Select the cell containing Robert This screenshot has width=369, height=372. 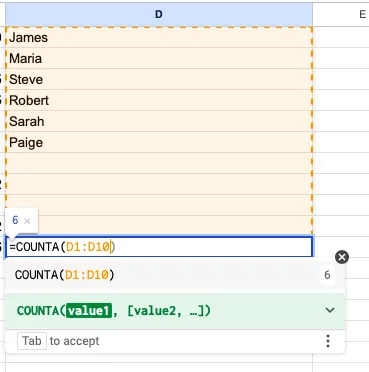pos(159,100)
